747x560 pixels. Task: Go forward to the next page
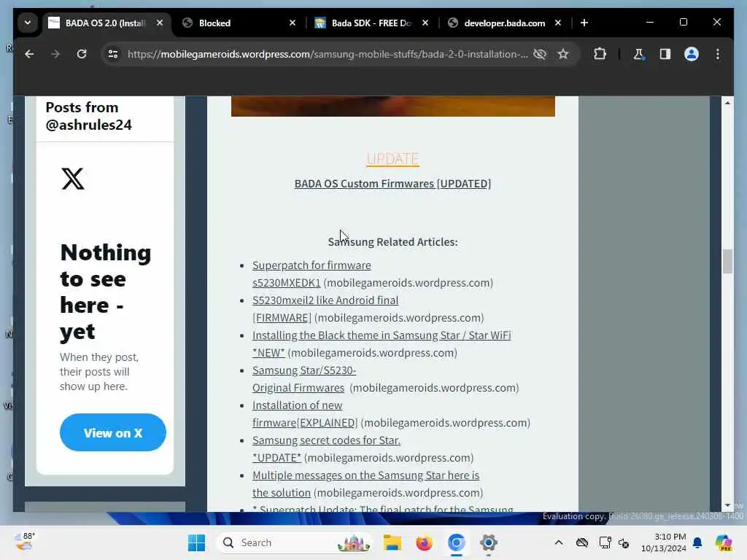55,54
